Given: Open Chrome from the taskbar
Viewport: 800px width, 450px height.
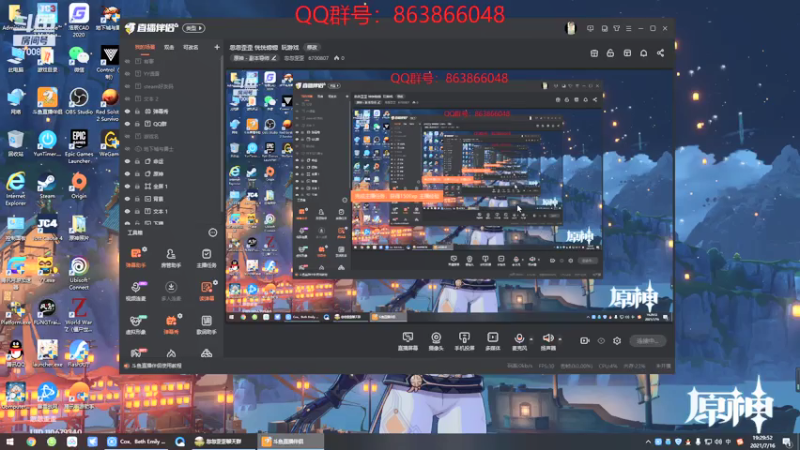Looking at the screenshot, I should point(31,442).
